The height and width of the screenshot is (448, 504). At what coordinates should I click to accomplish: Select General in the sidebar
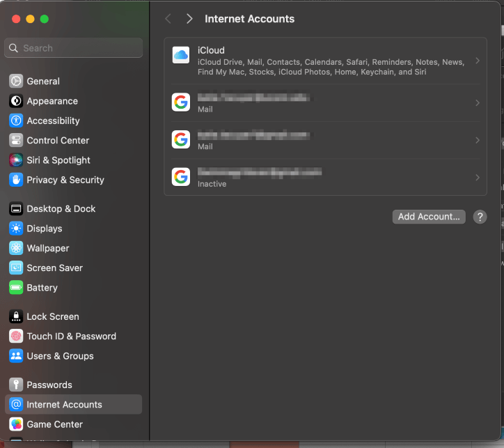pos(43,81)
